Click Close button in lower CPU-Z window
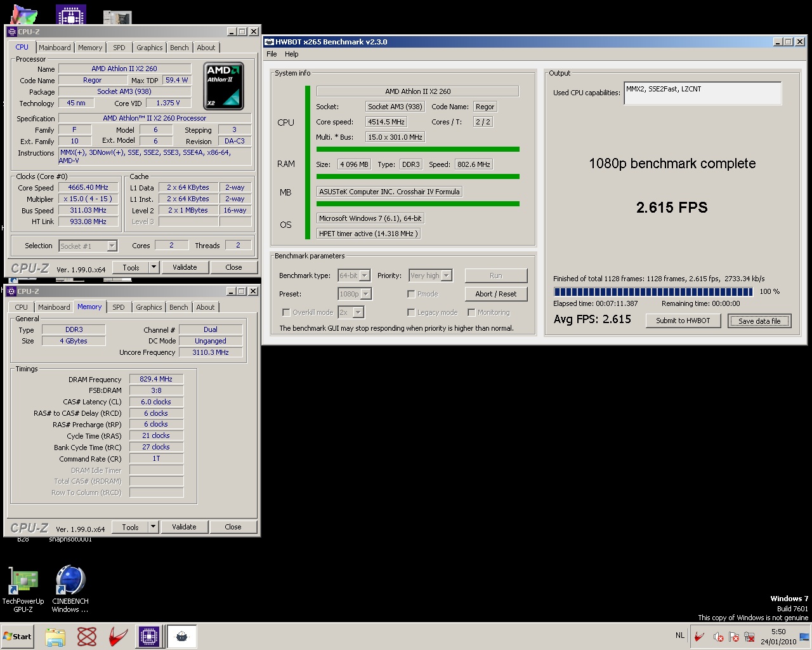Screen dimensions: 812x650 coord(233,527)
